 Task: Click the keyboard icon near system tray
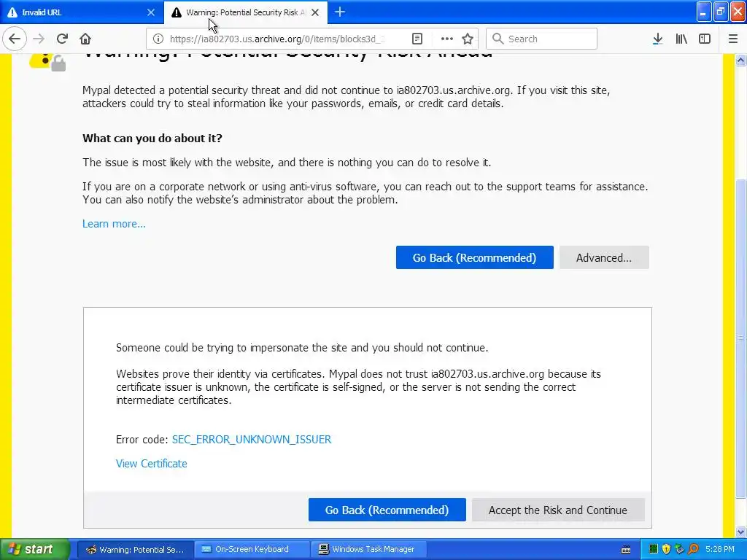[626, 550]
